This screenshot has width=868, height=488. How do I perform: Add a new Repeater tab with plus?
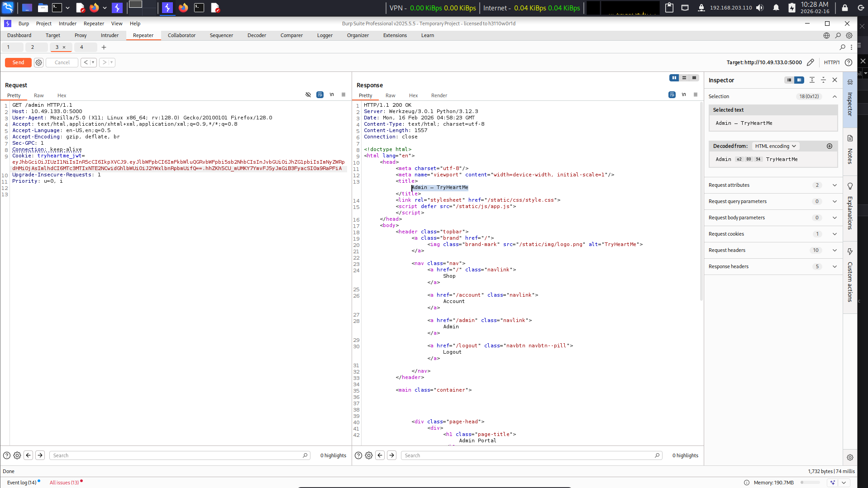click(x=104, y=47)
